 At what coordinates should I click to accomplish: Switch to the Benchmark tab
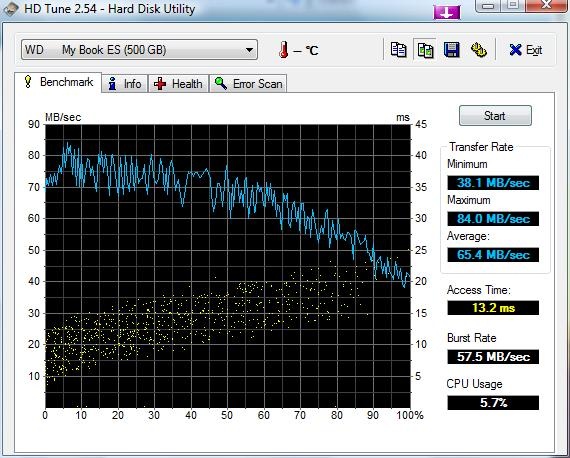58,82
